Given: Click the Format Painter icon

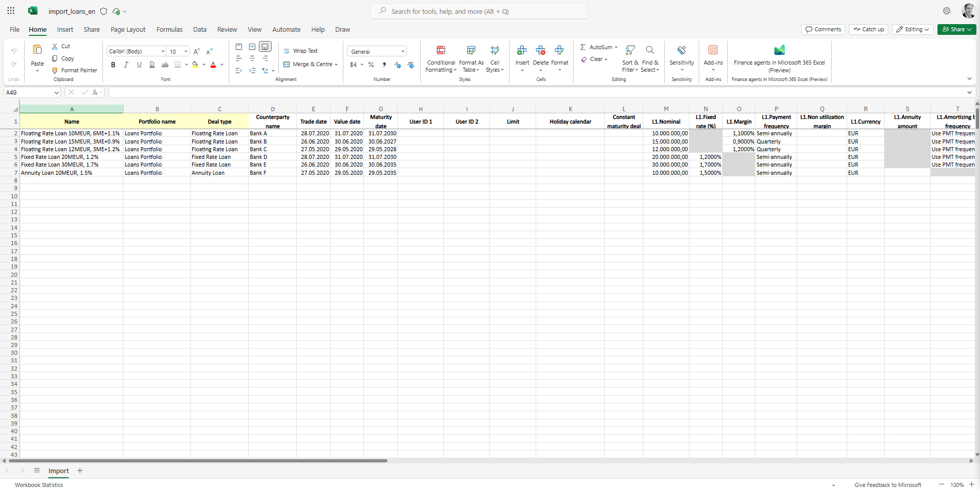Looking at the screenshot, I should click(55, 71).
